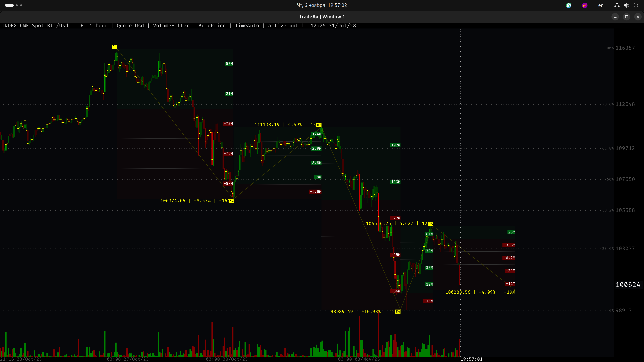Screen dimensions: 644x362
Task: Click the R1 swing marker label
Action: 114,47
